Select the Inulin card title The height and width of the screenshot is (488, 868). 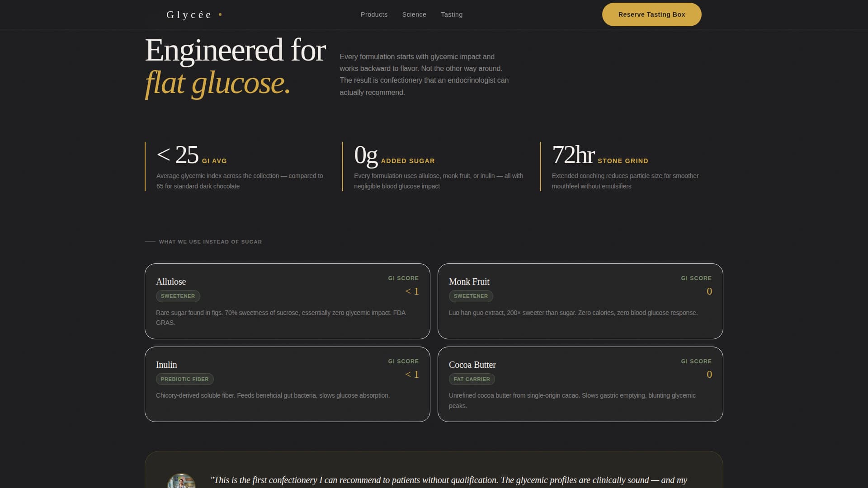tap(166, 365)
